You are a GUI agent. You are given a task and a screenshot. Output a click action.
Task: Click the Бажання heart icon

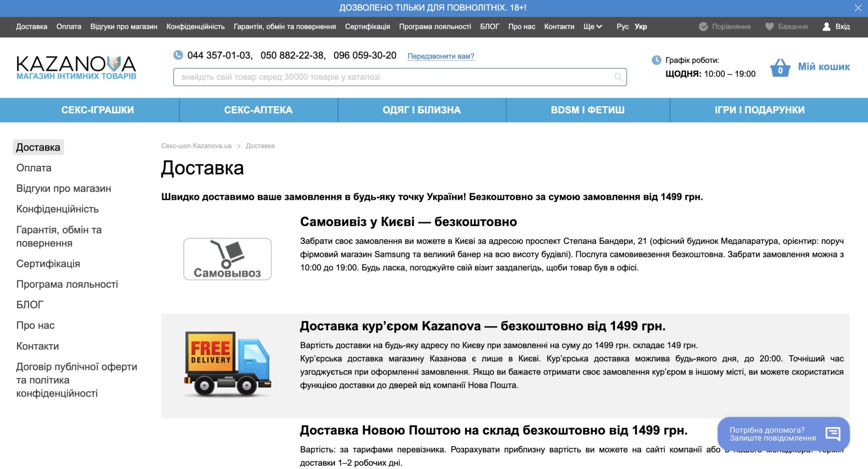769,27
